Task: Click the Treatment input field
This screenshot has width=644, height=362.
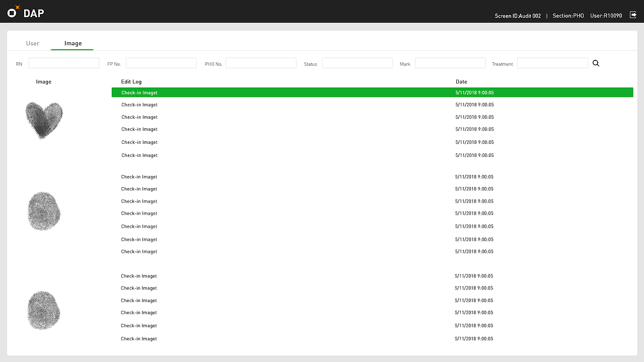Action: [x=552, y=63]
